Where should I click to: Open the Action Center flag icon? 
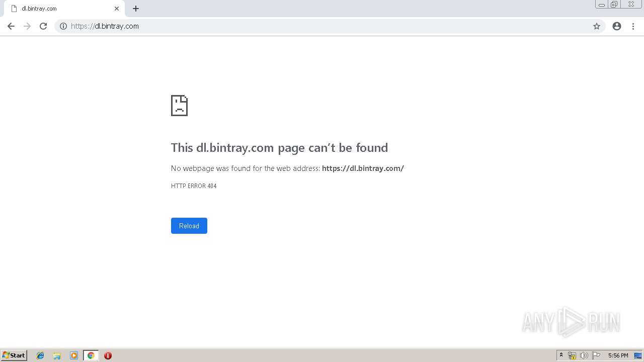[596, 355]
